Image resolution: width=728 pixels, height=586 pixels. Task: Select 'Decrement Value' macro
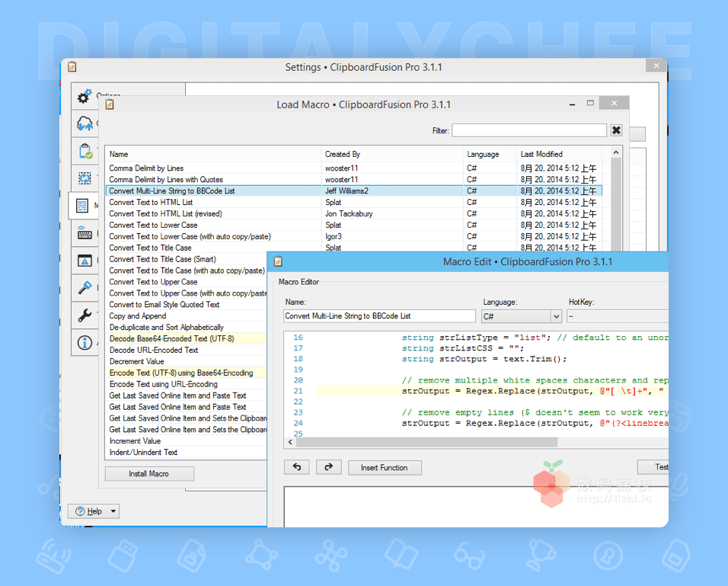tap(187, 361)
